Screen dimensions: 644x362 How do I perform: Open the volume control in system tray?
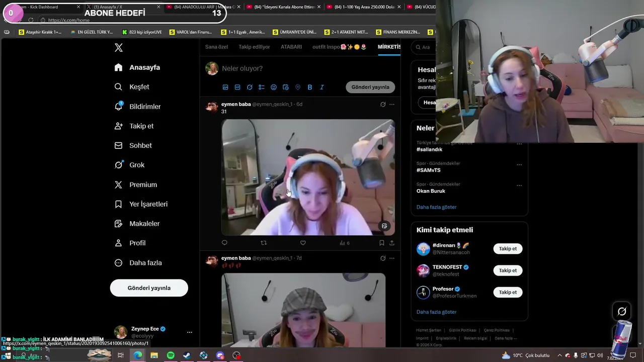[x=600, y=355]
